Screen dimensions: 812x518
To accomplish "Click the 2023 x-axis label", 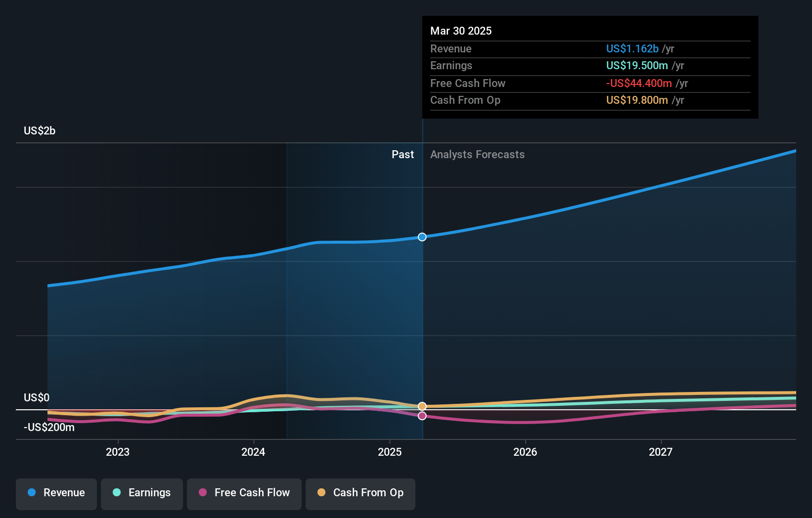I will tap(118, 452).
